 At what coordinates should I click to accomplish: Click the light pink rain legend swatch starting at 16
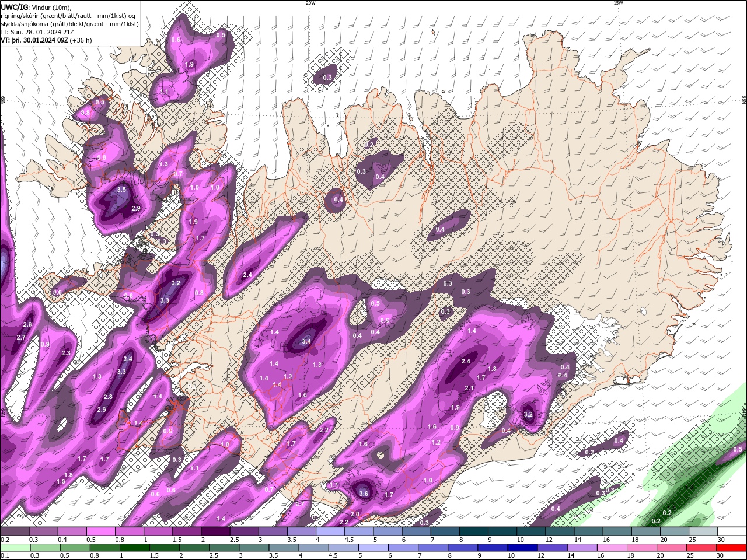612,548
